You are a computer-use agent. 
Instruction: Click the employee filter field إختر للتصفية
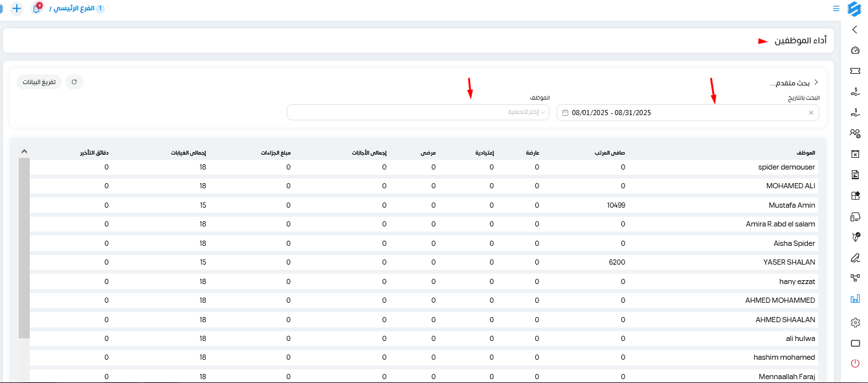tap(418, 113)
